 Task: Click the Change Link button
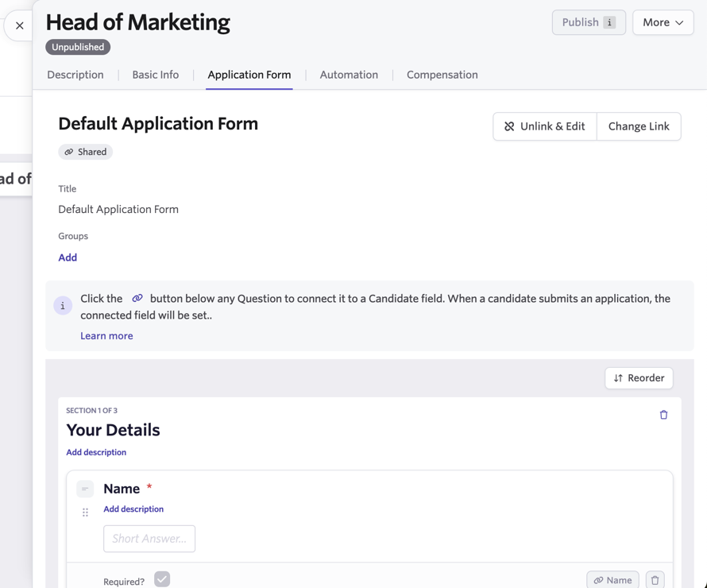[639, 126]
